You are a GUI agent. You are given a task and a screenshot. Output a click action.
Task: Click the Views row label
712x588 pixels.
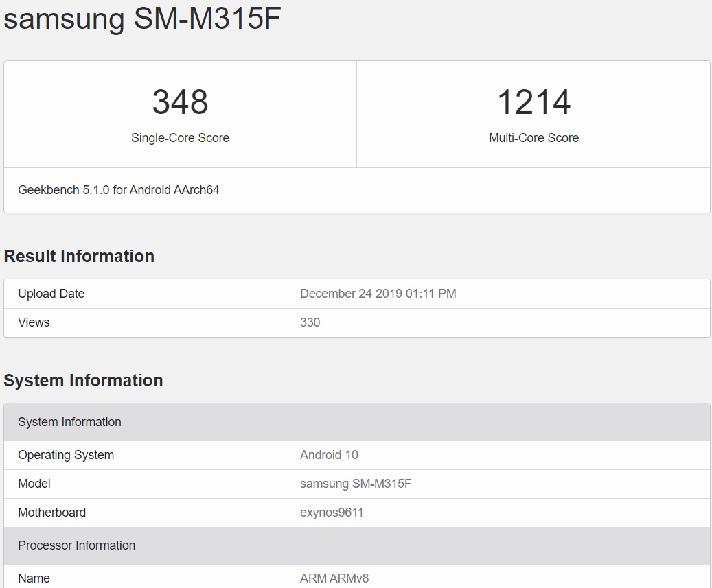point(34,322)
